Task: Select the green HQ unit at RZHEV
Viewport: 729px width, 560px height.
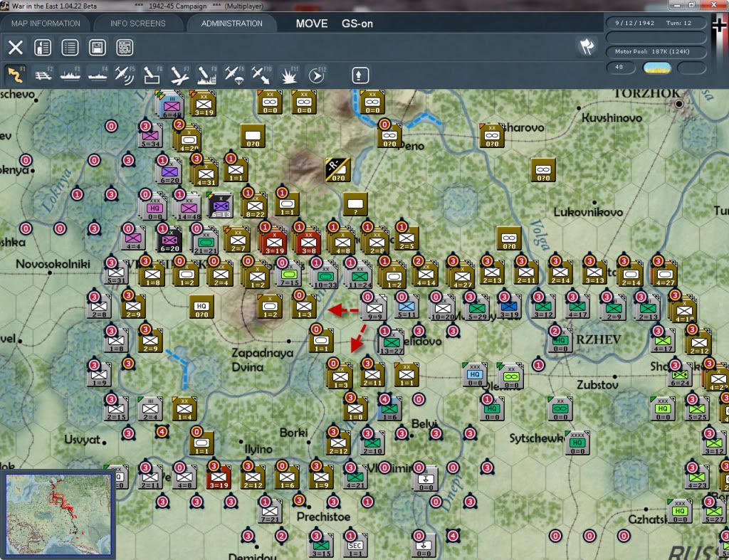Action: pos(561,342)
